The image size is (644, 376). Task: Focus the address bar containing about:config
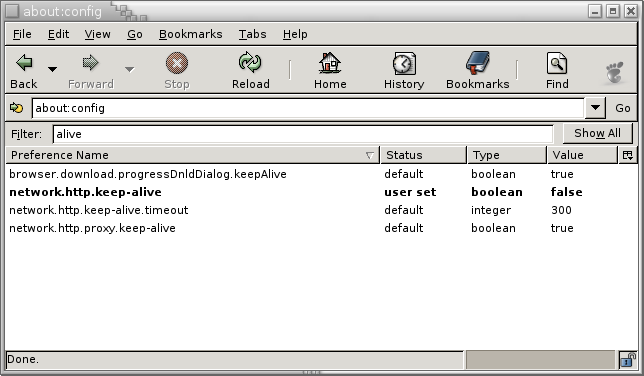tap(308, 108)
